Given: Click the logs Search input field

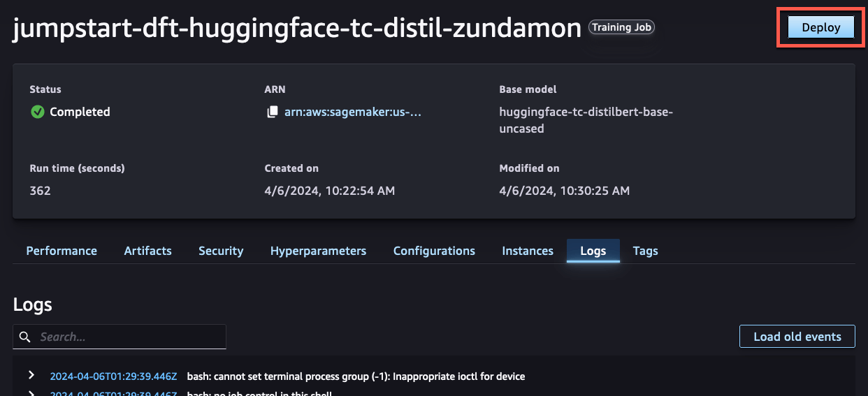Looking at the screenshot, I should click(x=120, y=337).
